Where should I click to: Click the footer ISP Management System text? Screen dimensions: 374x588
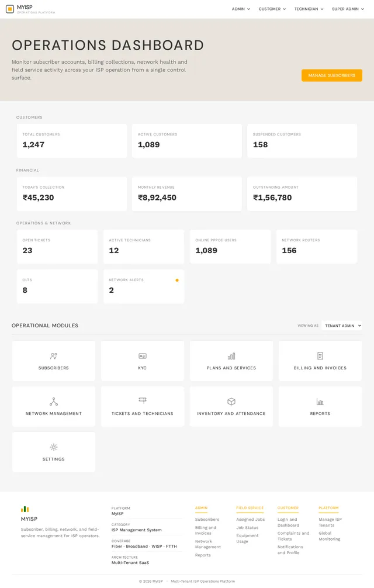point(136,530)
